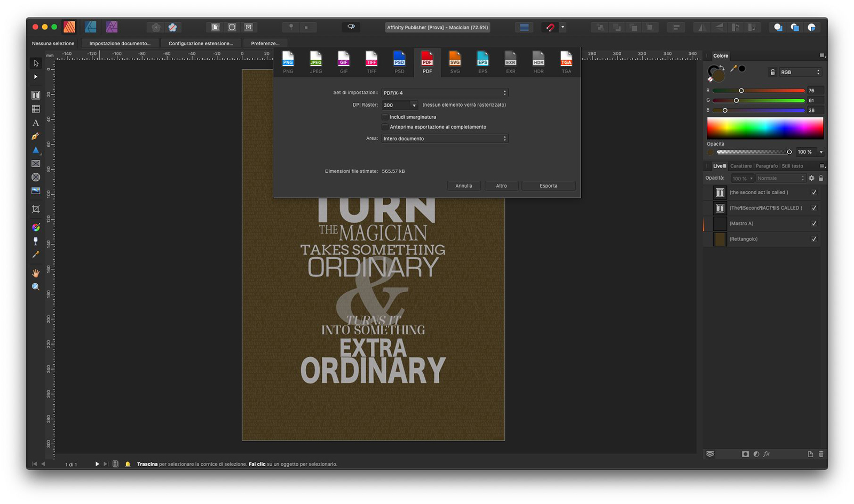Open the Colore panel options menu

[823, 55]
